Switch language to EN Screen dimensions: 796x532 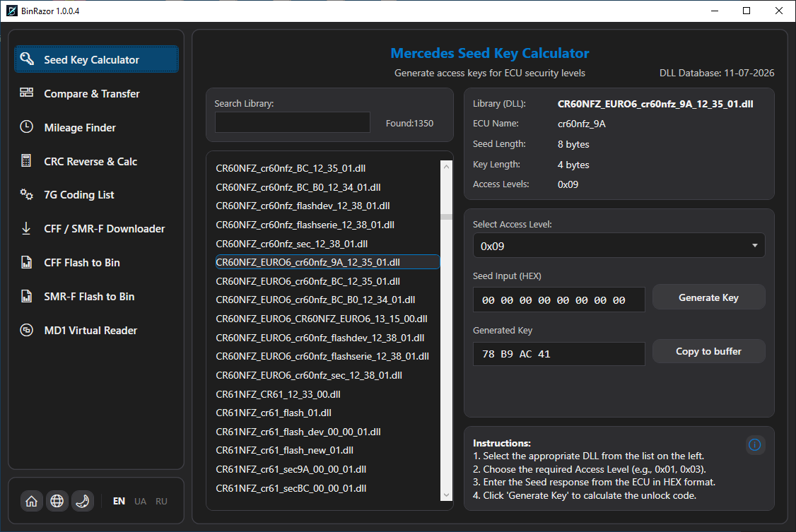pos(119,501)
